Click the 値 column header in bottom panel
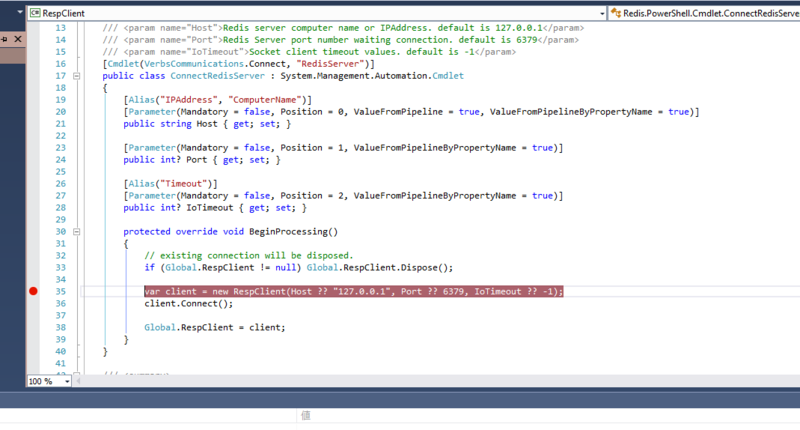Viewport: 800px width, 430px height. click(x=306, y=416)
